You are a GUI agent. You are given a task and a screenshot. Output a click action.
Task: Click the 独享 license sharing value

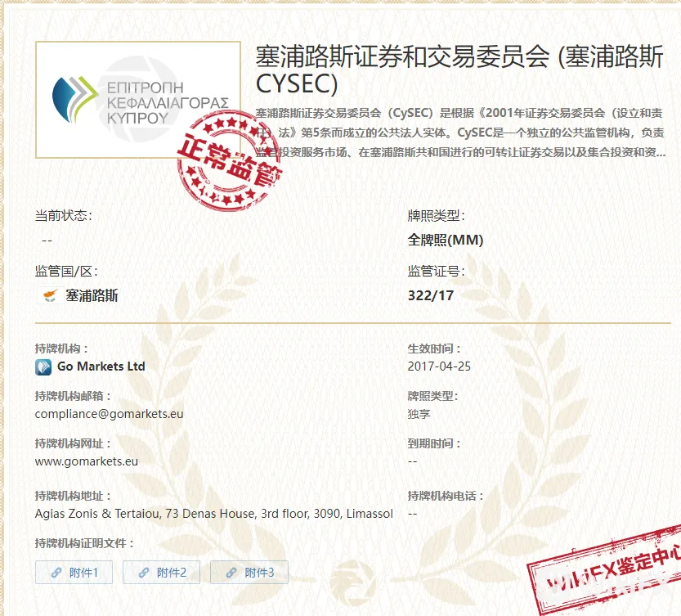(419, 414)
